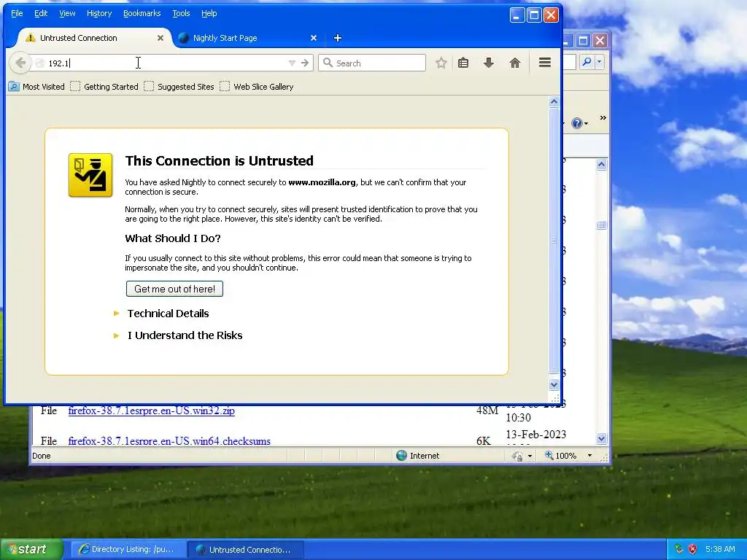Open Web Slice Gallery bookmark
747x560 pixels.
(x=256, y=87)
